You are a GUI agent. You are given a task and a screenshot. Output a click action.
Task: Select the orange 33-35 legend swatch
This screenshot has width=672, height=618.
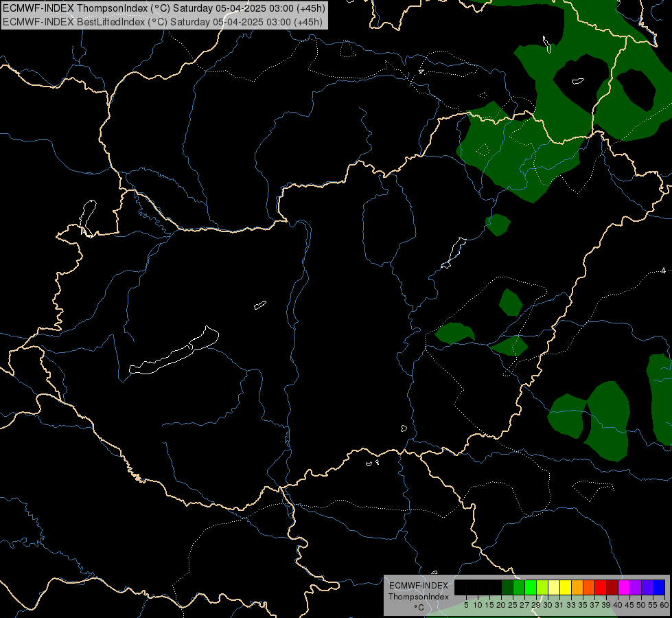[x=577, y=587]
